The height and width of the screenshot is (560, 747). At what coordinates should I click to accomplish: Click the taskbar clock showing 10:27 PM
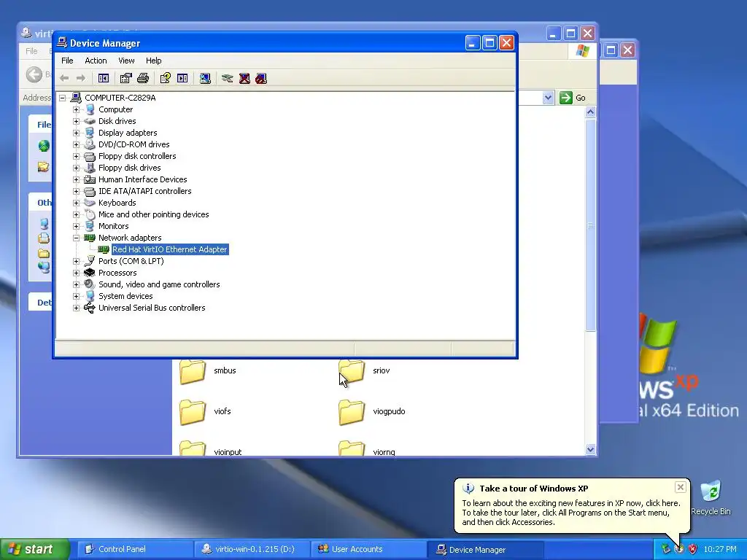click(x=720, y=549)
